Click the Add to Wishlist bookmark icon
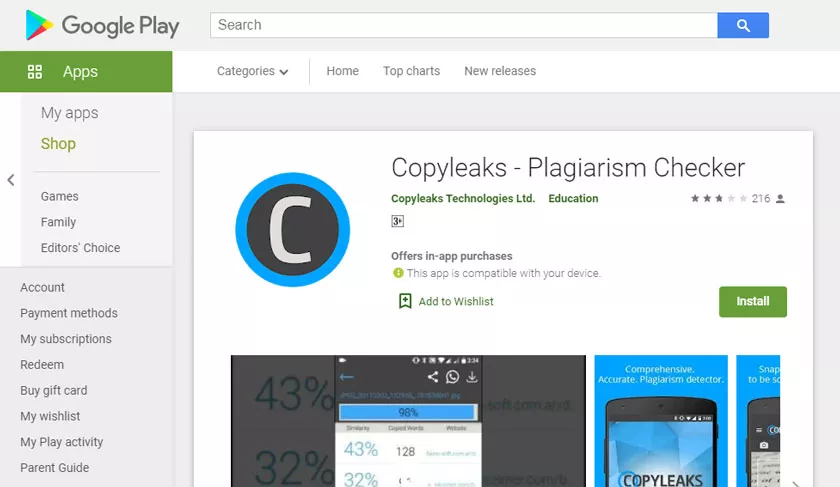The width and height of the screenshot is (840, 487). (406, 301)
